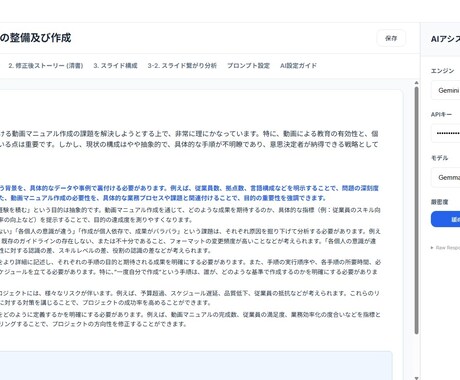
Task: Click the APIキー masked input field
Action: [446, 133]
